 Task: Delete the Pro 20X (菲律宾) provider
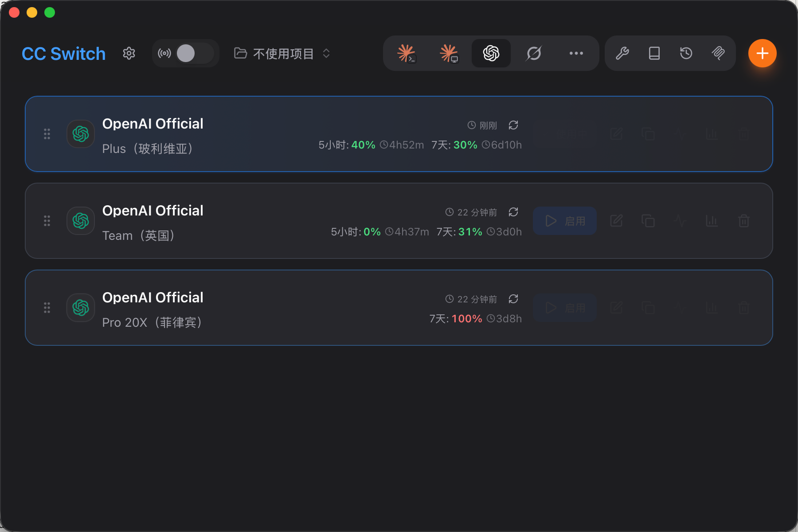point(744,308)
